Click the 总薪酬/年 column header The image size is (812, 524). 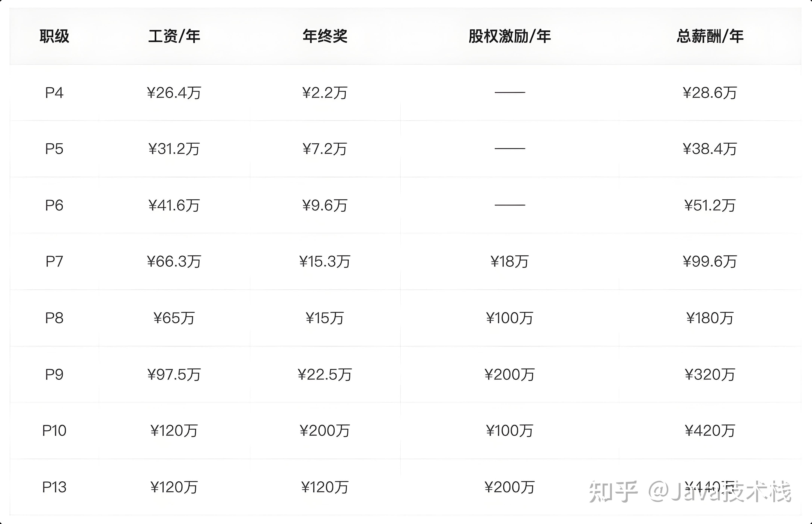coord(710,36)
